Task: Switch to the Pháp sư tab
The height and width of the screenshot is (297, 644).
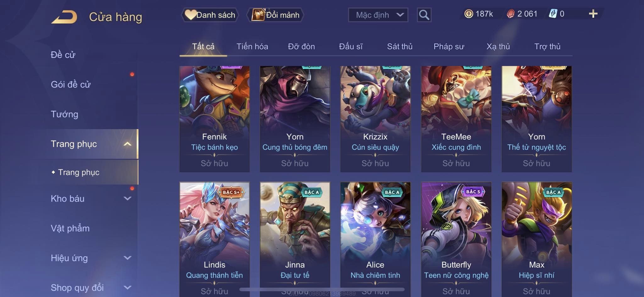Action: click(x=449, y=46)
